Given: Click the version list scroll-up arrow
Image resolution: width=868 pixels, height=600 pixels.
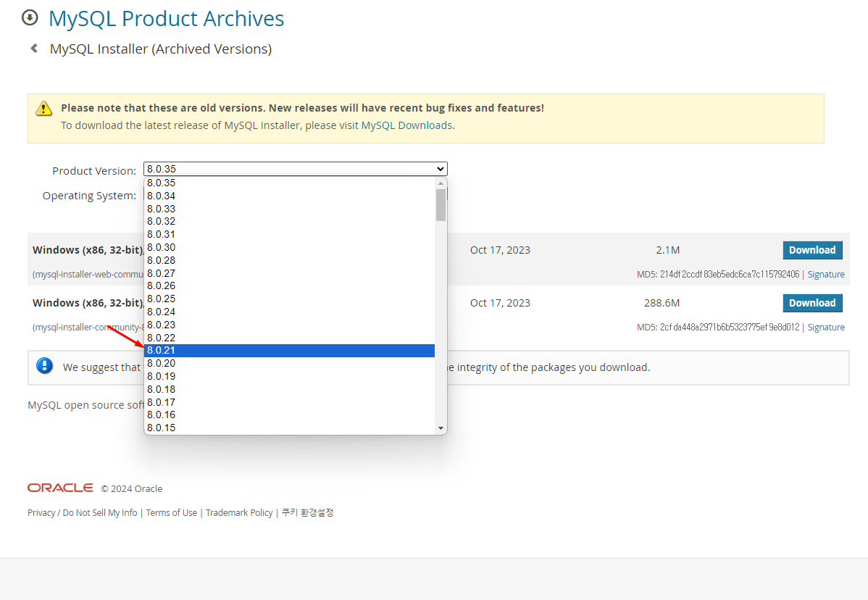Looking at the screenshot, I should click(441, 183).
